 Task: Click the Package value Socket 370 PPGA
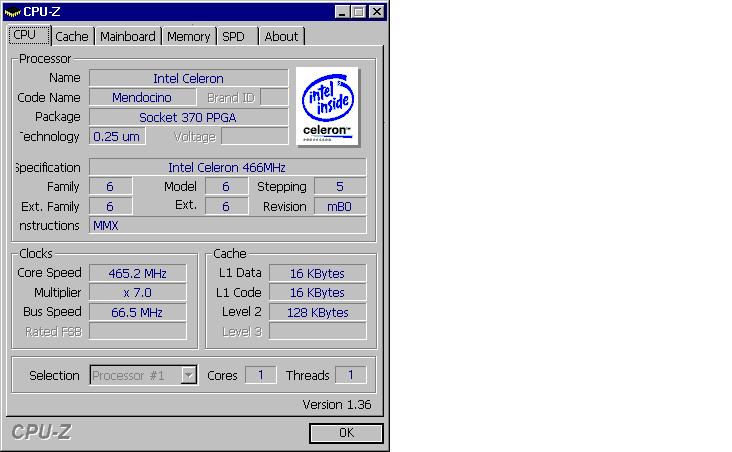[x=189, y=117]
